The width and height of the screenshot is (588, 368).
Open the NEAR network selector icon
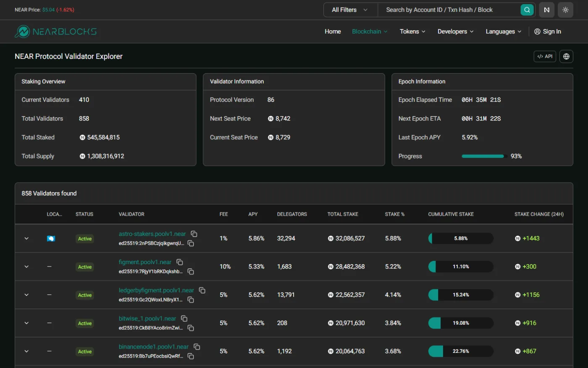tap(547, 10)
